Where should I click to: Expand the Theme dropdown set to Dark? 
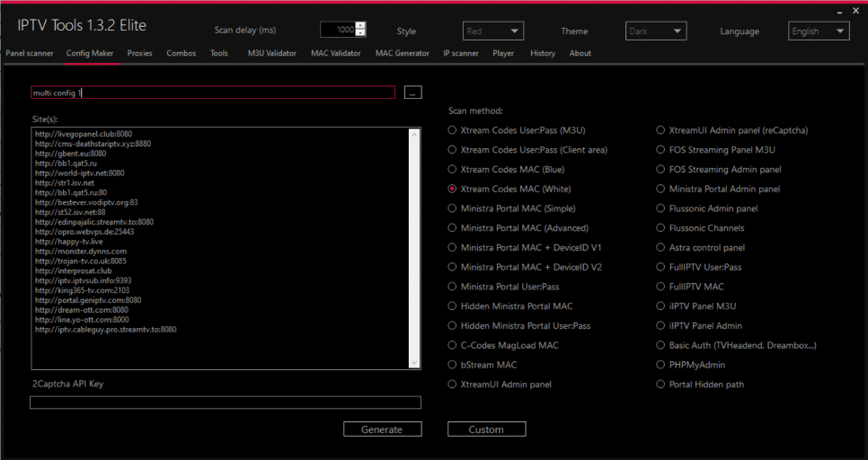pyautogui.click(x=656, y=31)
